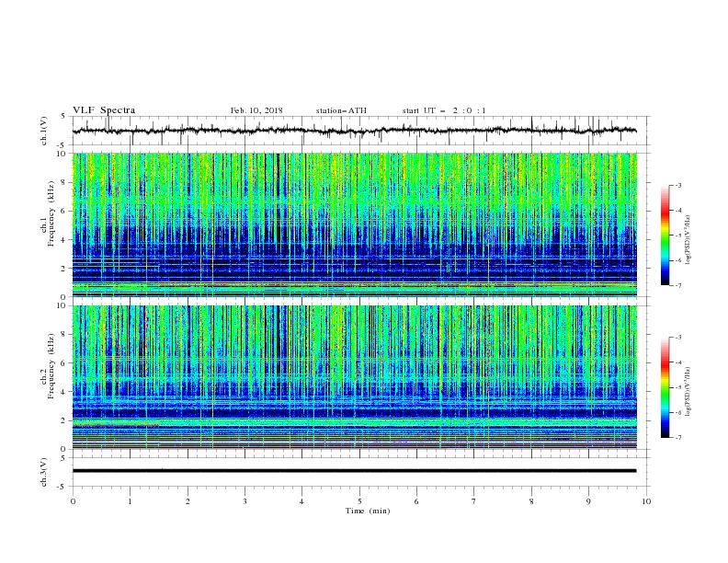Click the time axis tick label "1"
Screen dimensions: 728x563
[x=130, y=501]
